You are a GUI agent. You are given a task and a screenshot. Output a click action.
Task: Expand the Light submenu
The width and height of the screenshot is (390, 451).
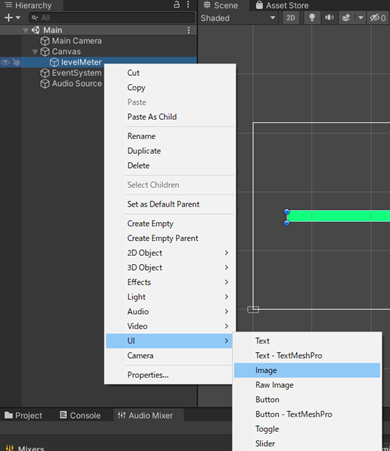click(x=170, y=297)
